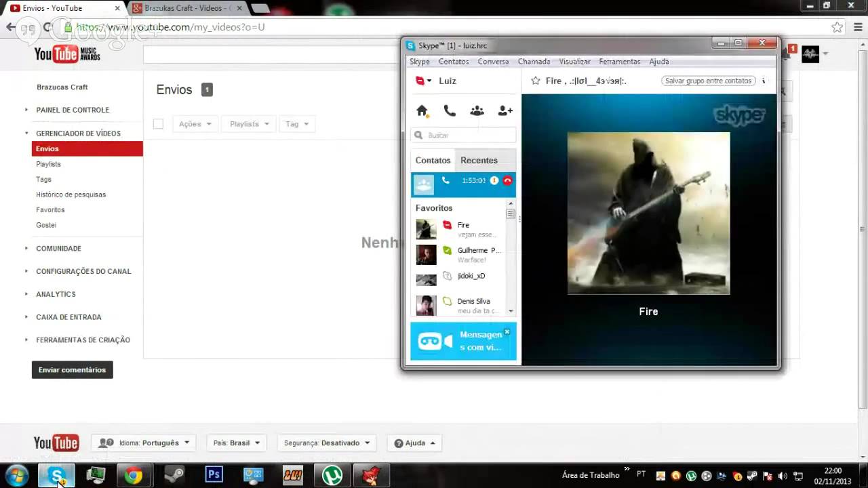Image resolution: width=868 pixels, height=488 pixels.
Task: Open the Chamada menu in Skype
Action: point(534,62)
